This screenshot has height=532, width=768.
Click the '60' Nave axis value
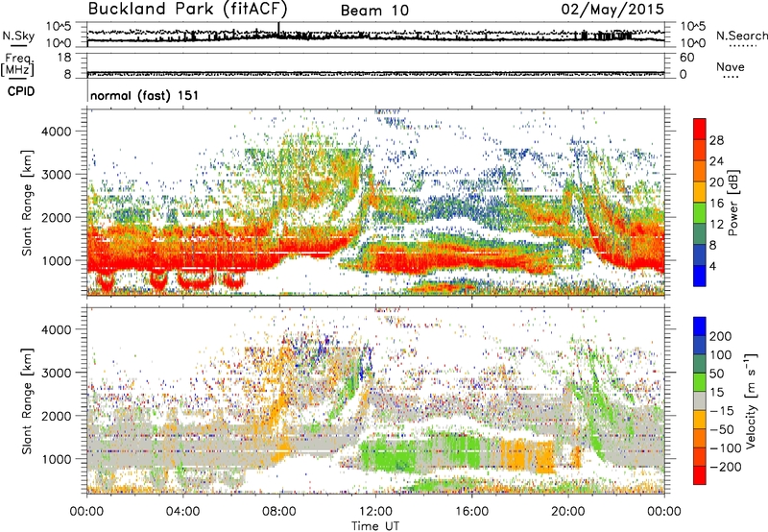[687, 58]
